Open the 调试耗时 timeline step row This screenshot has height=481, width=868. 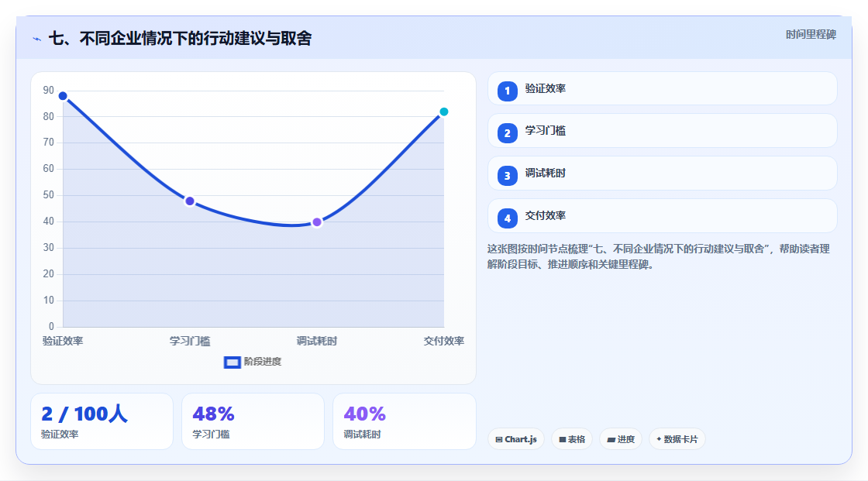pos(662,174)
